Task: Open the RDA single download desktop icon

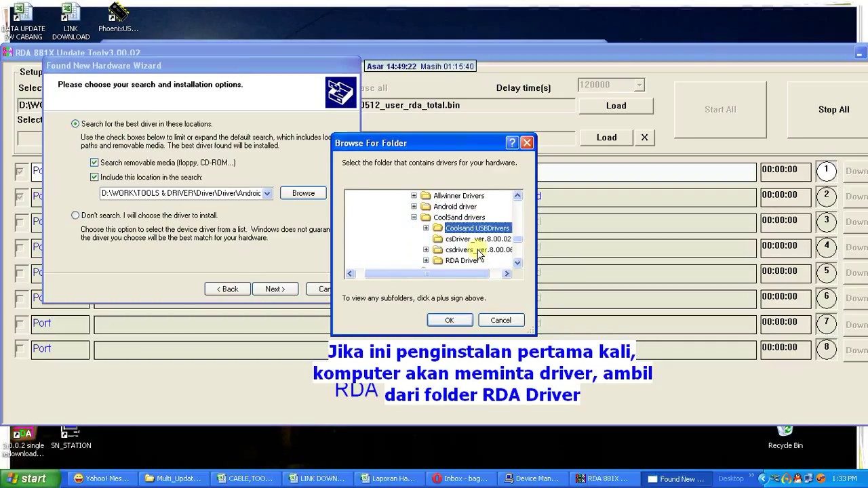Action: coord(22,441)
